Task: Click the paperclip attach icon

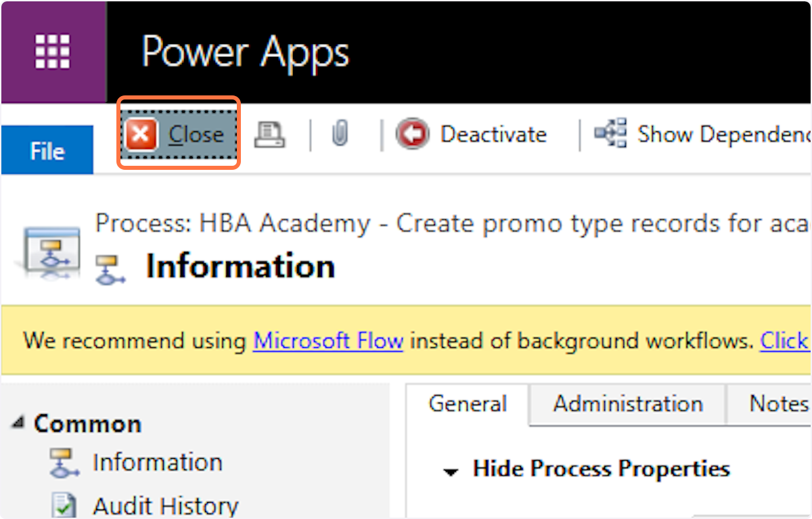Action: pyautogui.click(x=340, y=134)
